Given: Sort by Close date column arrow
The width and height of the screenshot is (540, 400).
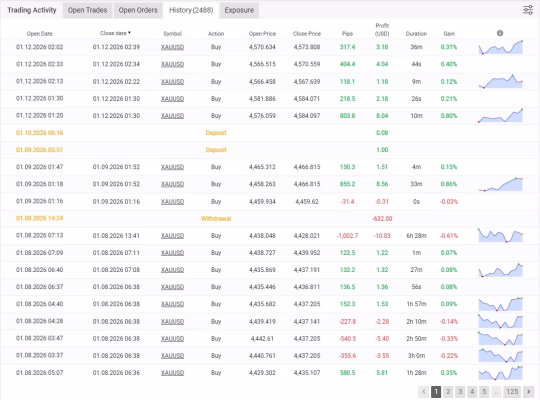Looking at the screenshot, I should click(129, 33).
